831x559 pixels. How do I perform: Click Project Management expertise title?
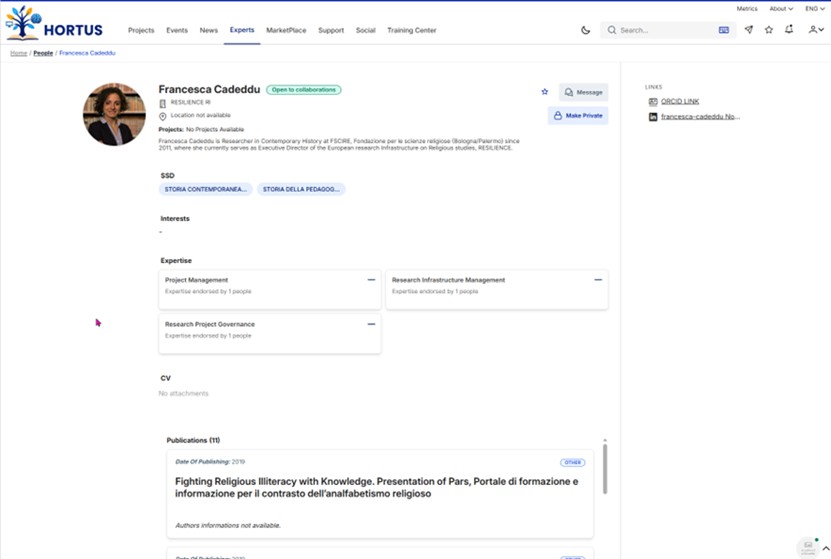coord(196,280)
